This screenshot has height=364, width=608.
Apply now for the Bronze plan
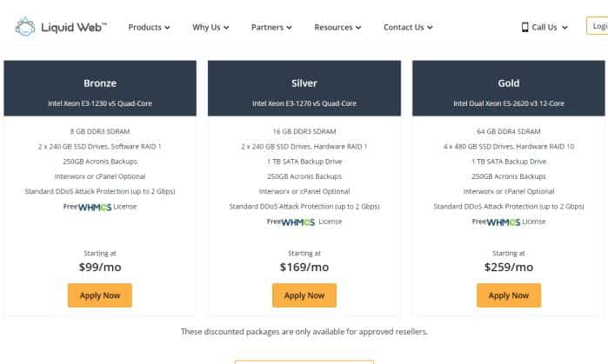pyautogui.click(x=100, y=295)
